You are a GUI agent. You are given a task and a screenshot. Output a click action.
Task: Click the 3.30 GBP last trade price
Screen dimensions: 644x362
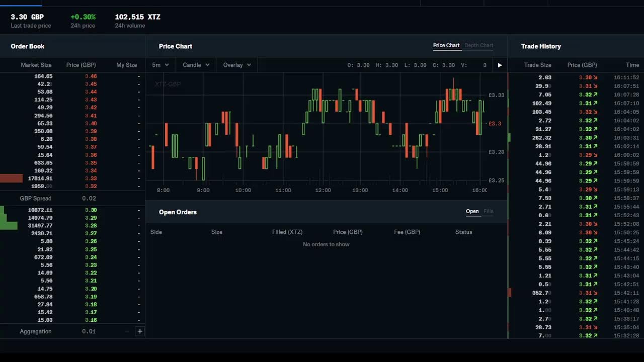(27, 17)
